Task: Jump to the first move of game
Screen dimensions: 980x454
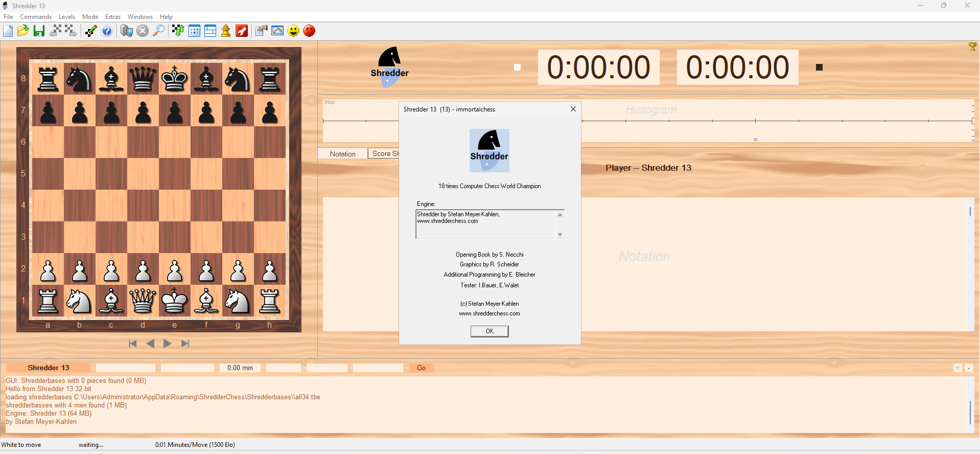Action: (133, 344)
